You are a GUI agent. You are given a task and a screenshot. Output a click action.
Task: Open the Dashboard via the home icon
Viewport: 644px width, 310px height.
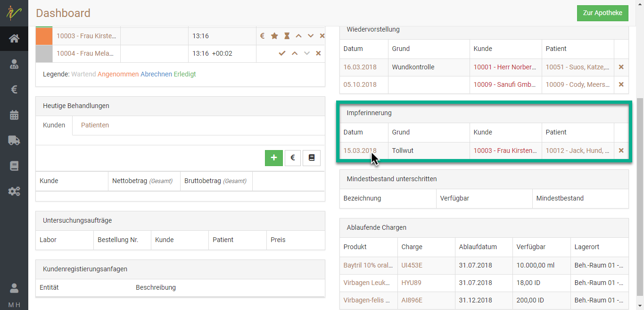pyautogui.click(x=14, y=39)
